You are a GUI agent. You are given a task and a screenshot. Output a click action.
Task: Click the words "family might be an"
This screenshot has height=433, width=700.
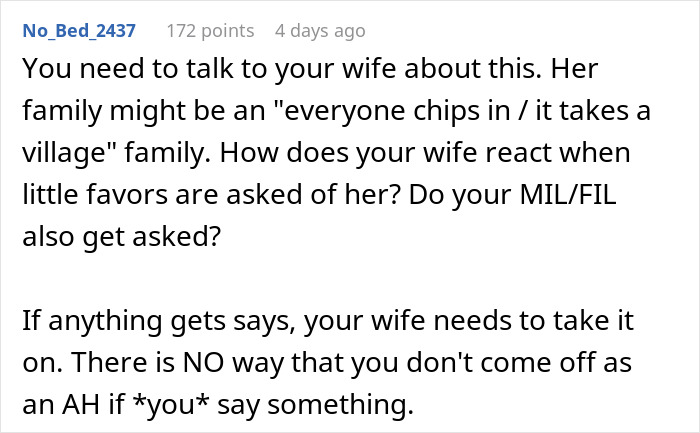(x=144, y=111)
